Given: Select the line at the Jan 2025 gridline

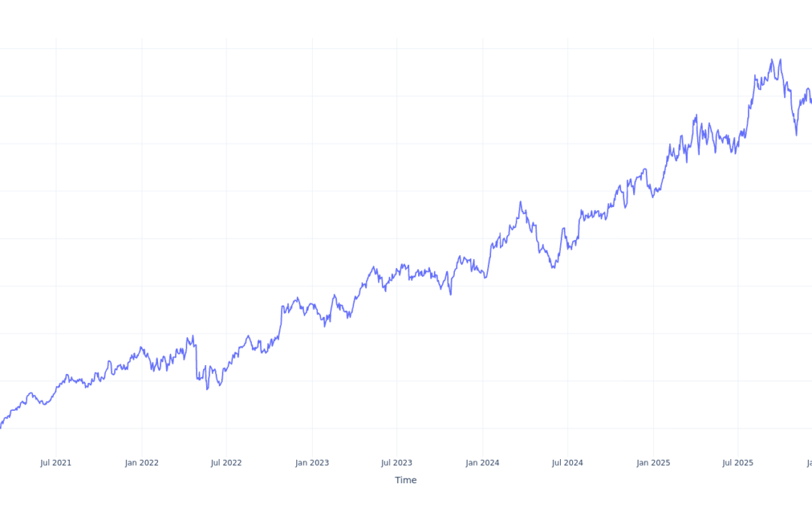Looking at the screenshot, I should click(653, 196).
